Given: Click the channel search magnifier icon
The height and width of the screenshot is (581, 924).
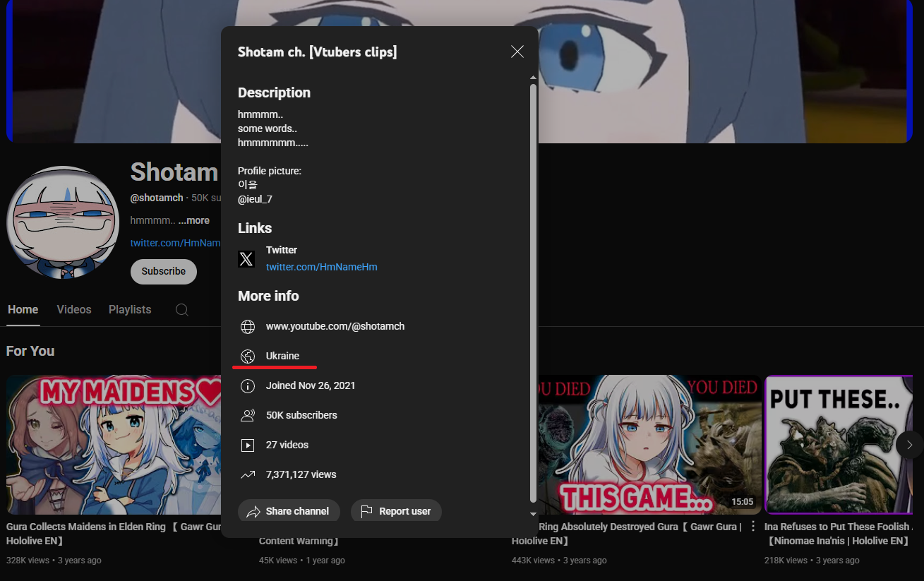Looking at the screenshot, I should coord(182,310).
